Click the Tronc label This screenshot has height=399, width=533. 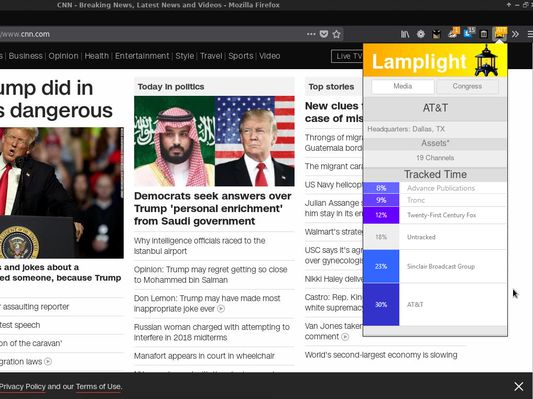(416, 200)
